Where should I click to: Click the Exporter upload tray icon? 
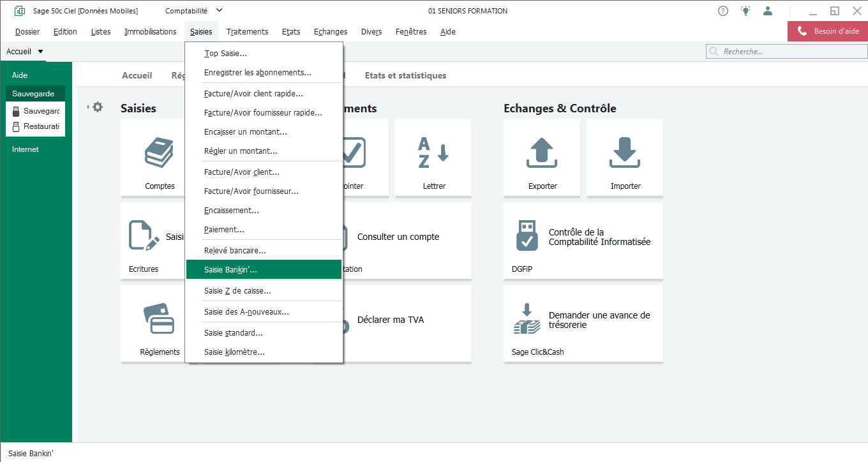(542, 153)
